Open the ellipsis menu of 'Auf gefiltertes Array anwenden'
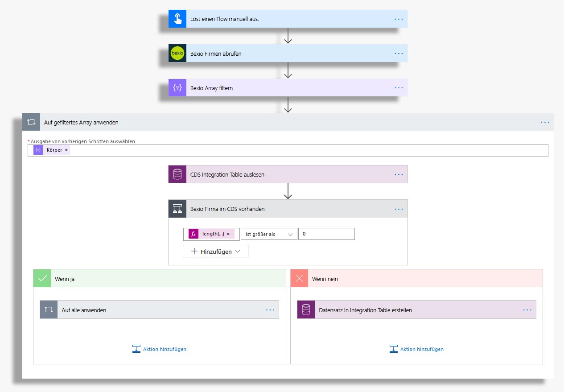The height and width of the screenshot is (392, 564). coord(545,122)
